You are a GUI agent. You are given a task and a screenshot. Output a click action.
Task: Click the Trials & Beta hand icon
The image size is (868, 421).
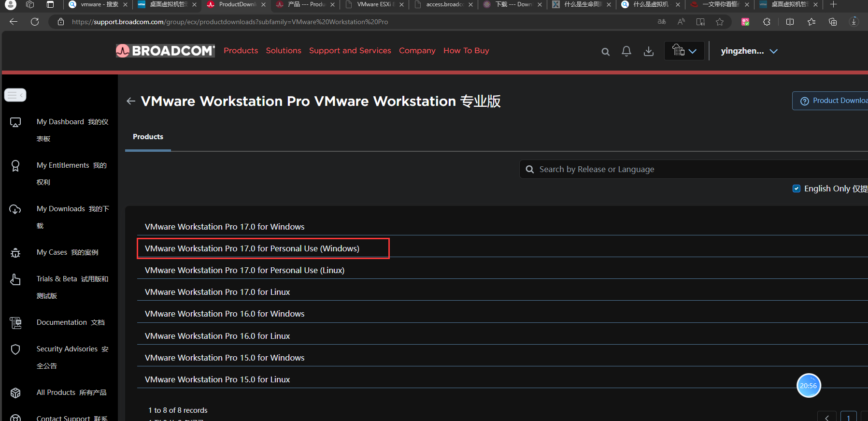coord(15,279)
